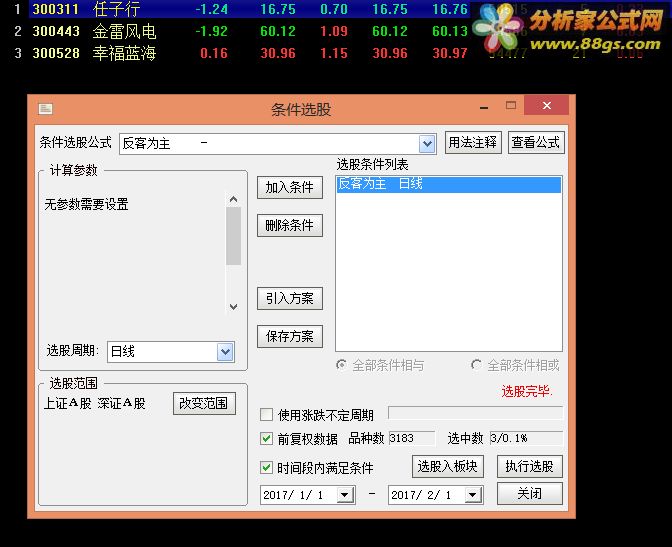Screen dimensions: 672x547
Task: Click 加入条件 to add condition
Action: (x=290, y=187)
